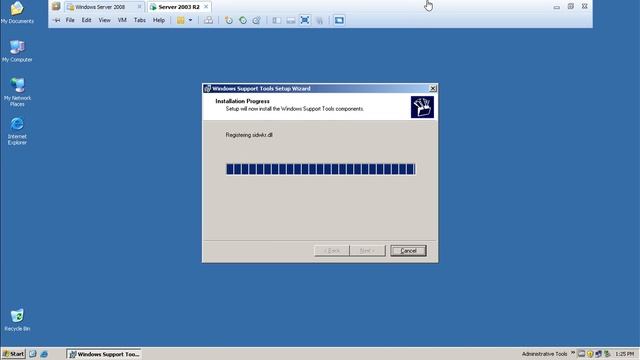Viewport: 640px width, 360px height.
Task: Close the Windows Support Tools Setup Wizard
Action: 433,88
